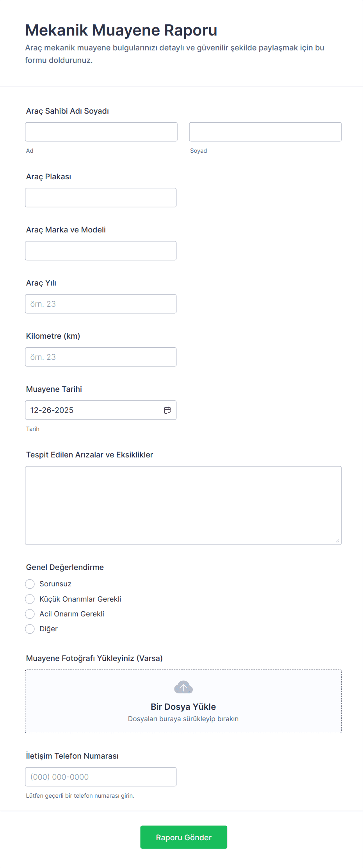Screen dimensions: 363x868
Task: Select Acil Onarım Gerekli radio button
Action: point(30,614)
